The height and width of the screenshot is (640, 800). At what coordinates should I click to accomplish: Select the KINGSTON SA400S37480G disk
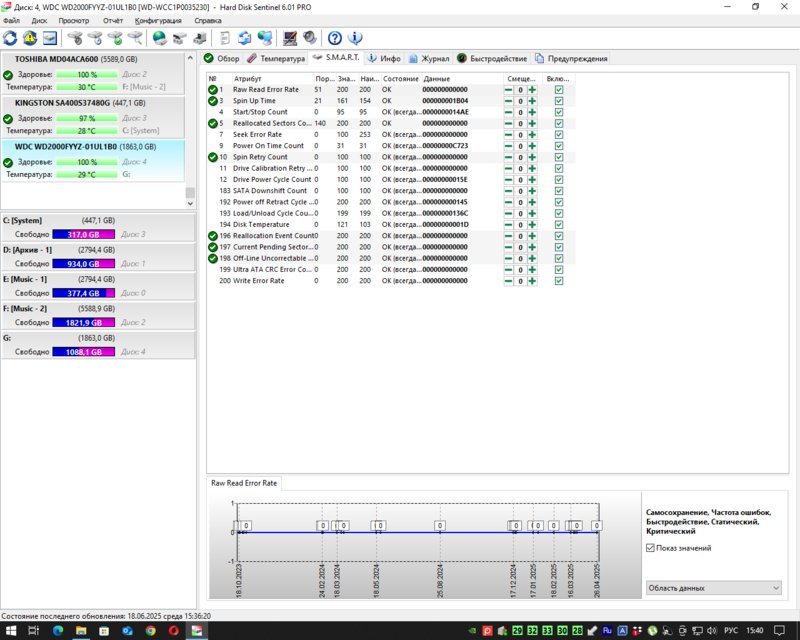[92, 116]
